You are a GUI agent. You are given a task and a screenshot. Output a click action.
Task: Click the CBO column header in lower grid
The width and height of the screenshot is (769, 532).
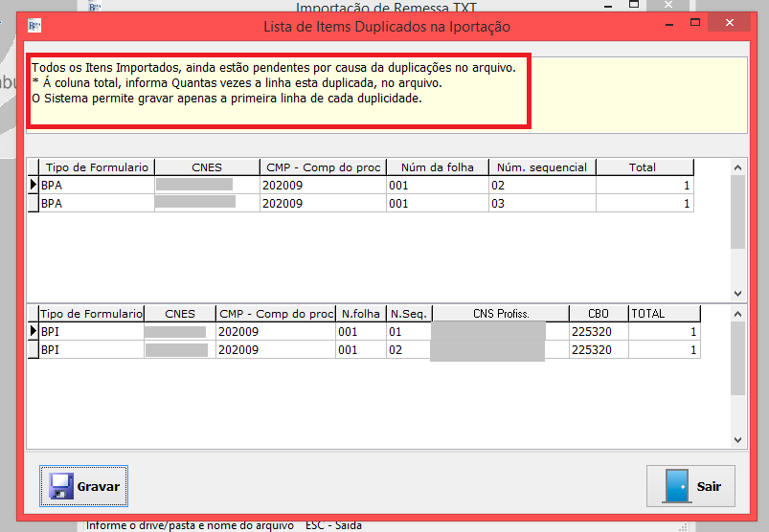coord(597,314)
